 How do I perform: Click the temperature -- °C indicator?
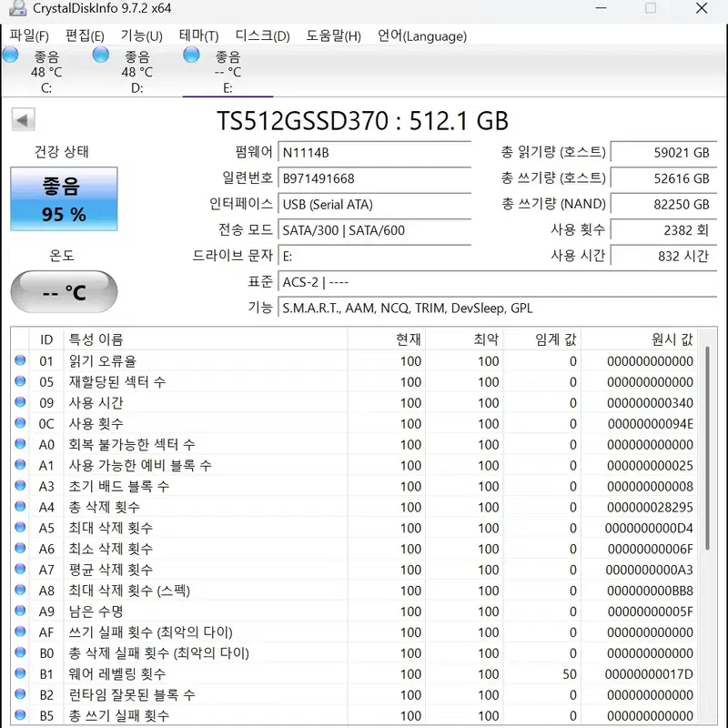(64, 292)
